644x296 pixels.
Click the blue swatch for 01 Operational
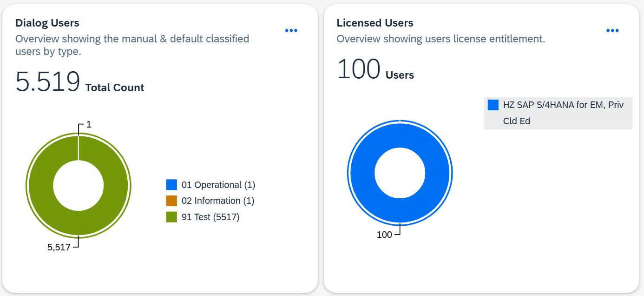pyautogui.click(x=171, y=185)
